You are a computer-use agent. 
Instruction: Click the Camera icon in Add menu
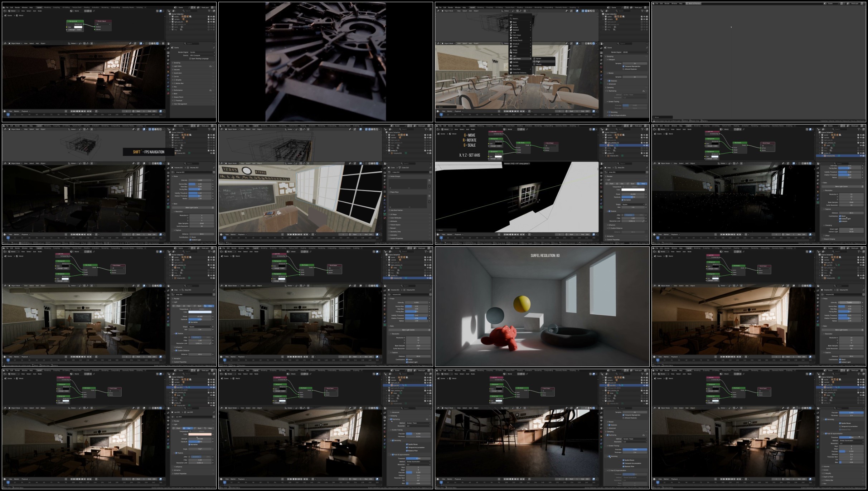click(x=511, y=62)
